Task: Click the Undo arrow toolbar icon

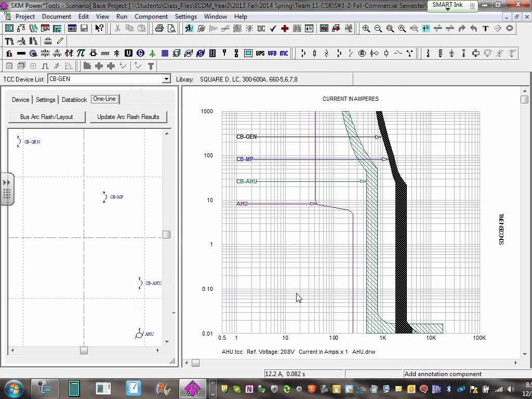Action: coord(474,29)
